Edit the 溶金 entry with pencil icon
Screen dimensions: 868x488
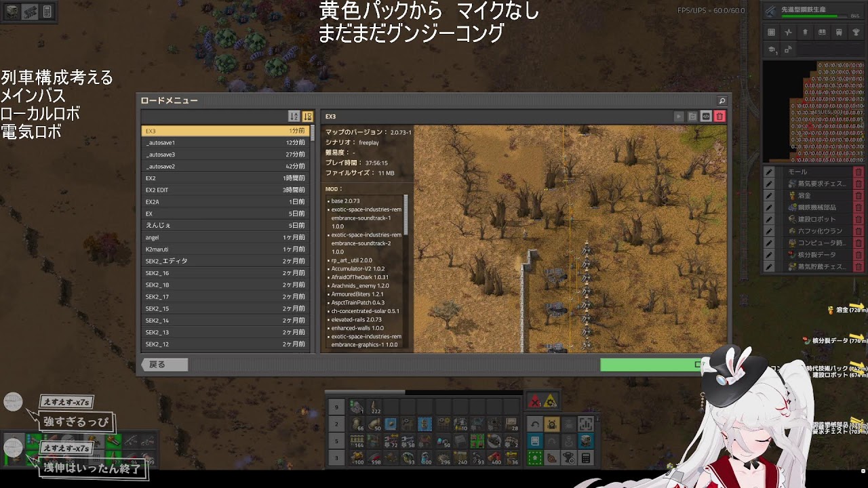769,196
